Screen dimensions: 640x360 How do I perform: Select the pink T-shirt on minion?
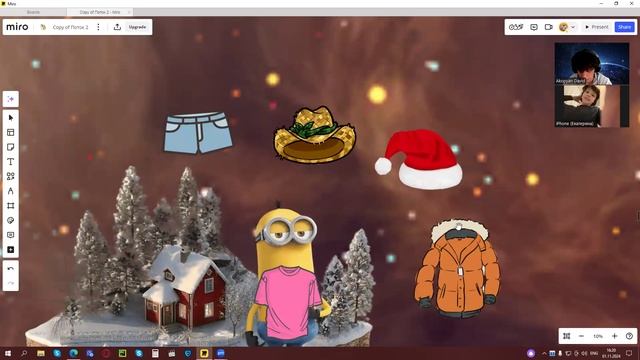tap(288, 303)
